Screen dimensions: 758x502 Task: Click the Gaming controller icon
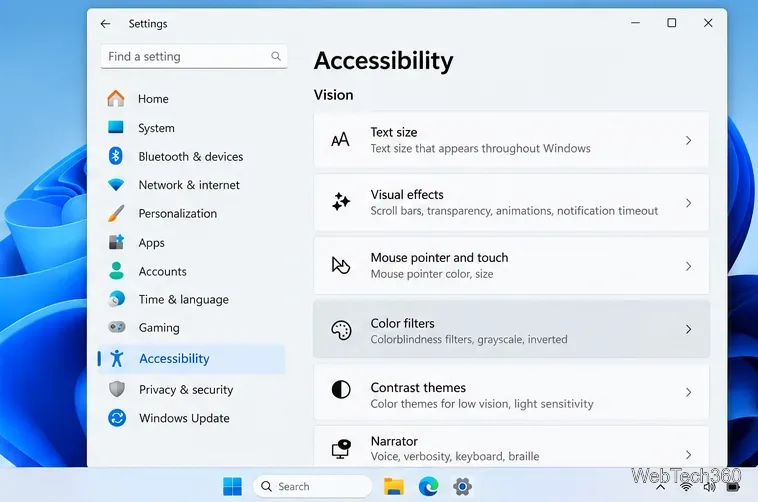click(117, 327)
